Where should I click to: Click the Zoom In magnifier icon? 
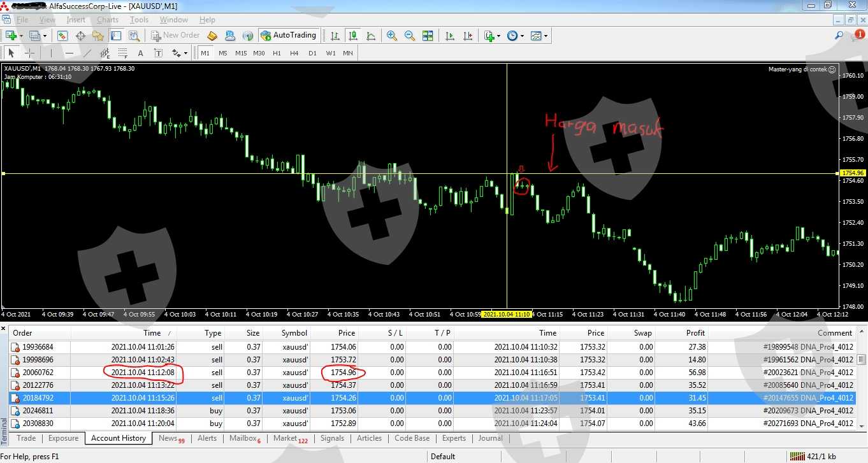point(392,36)
